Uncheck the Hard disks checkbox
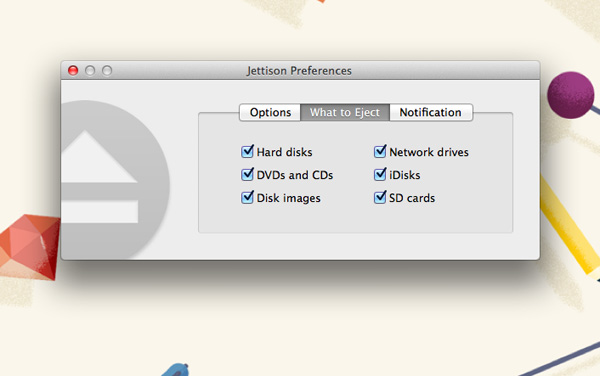Screen dimensions: 600x376 [x=247, y=152]
